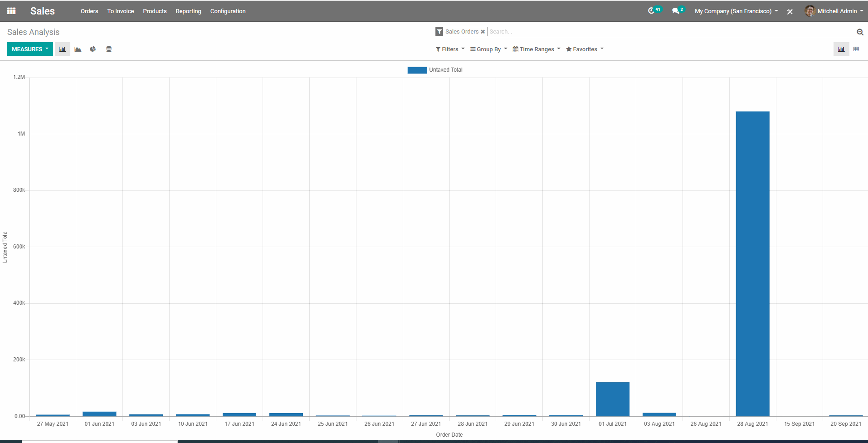Toggle stacked chart option
Viewport: 868px width, 443px height.
[109, 49]
